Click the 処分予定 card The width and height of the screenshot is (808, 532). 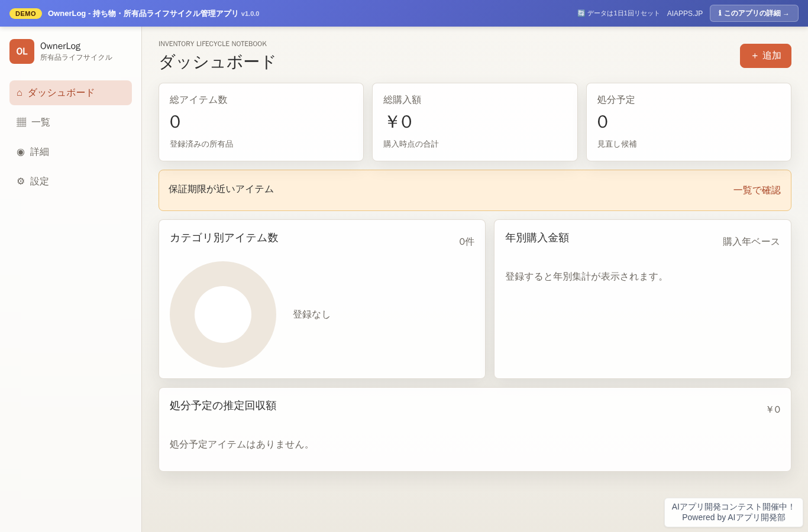689,122
